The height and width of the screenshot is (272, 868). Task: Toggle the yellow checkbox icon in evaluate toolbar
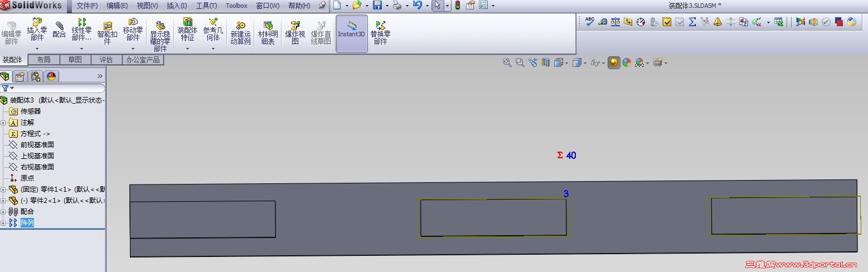667,22
